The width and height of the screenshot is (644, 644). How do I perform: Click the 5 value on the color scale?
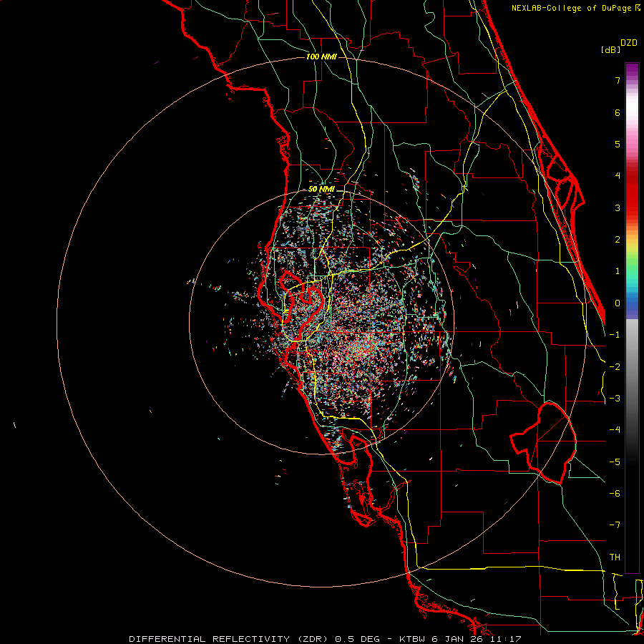click(618, 144)
